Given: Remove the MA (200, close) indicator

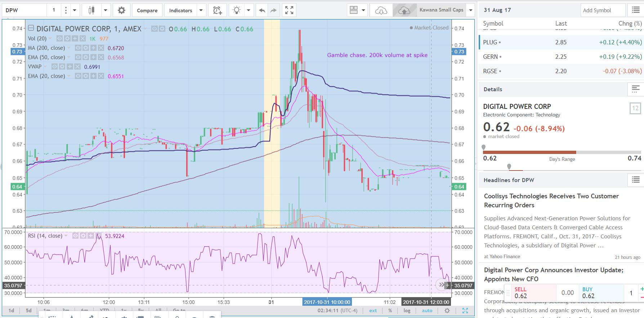Looking at the screenshot, I should click(x=101, y=48).
